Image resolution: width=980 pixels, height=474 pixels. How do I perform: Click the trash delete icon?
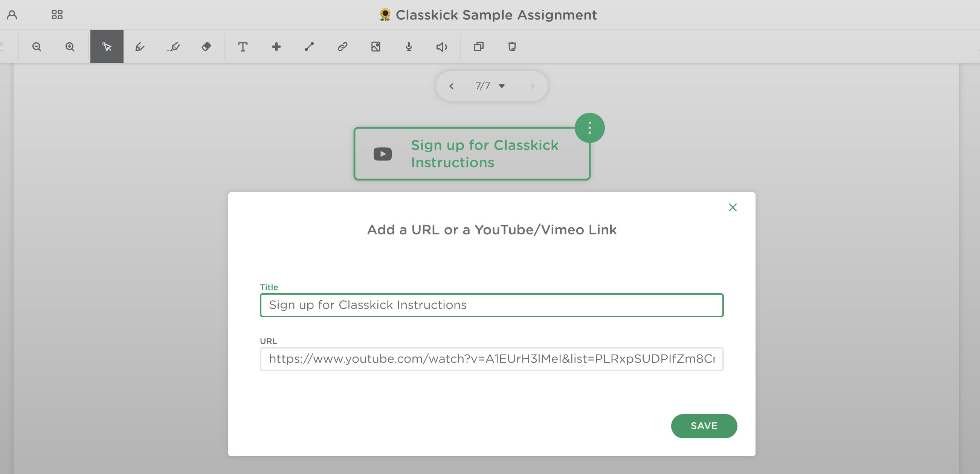(x=512, y=47)
